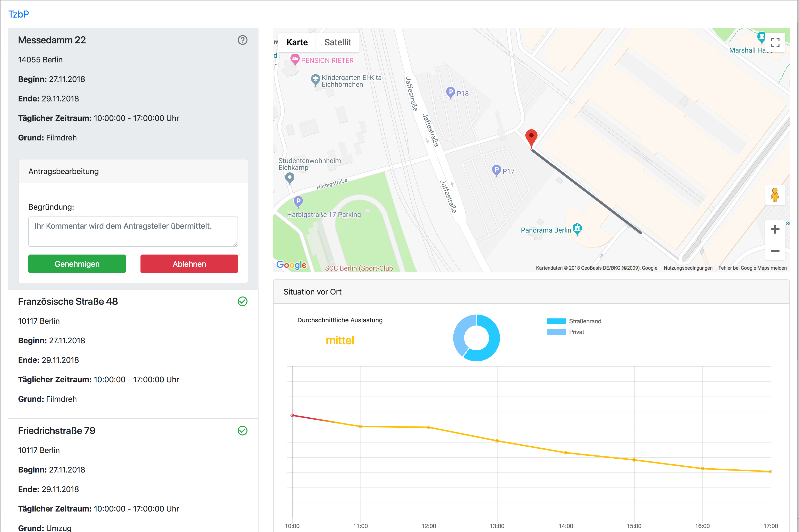Switch map to Karte view
This screenshot has height=532, width=799.
297,42
